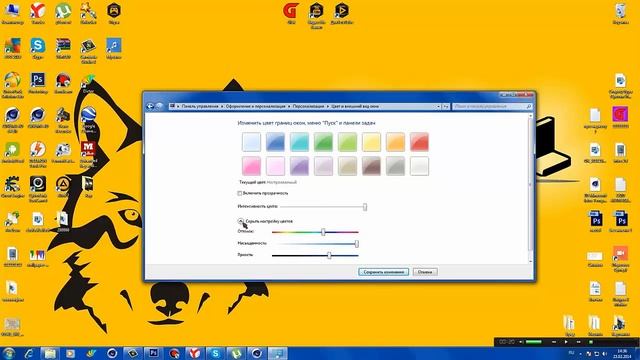Open the Windows Start menu

tap(9, 353)
